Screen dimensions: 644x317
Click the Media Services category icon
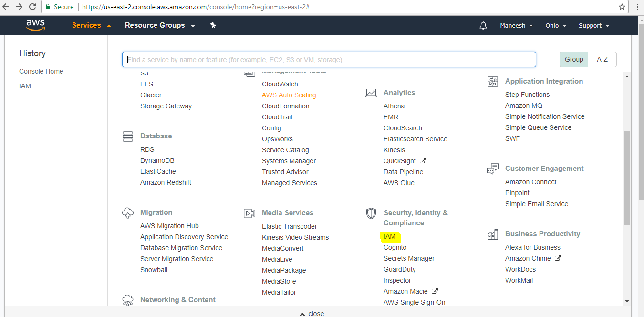249,213
